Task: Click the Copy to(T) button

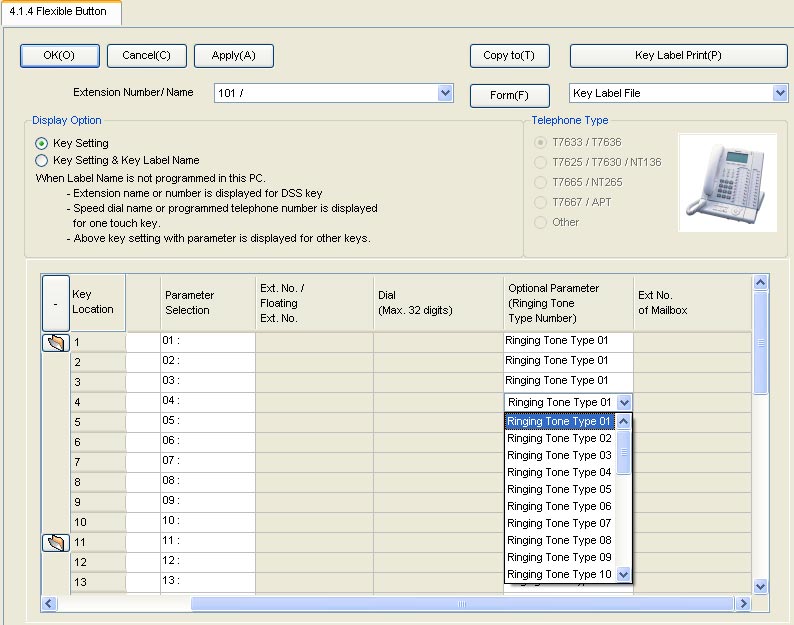Action: (509, 56)
